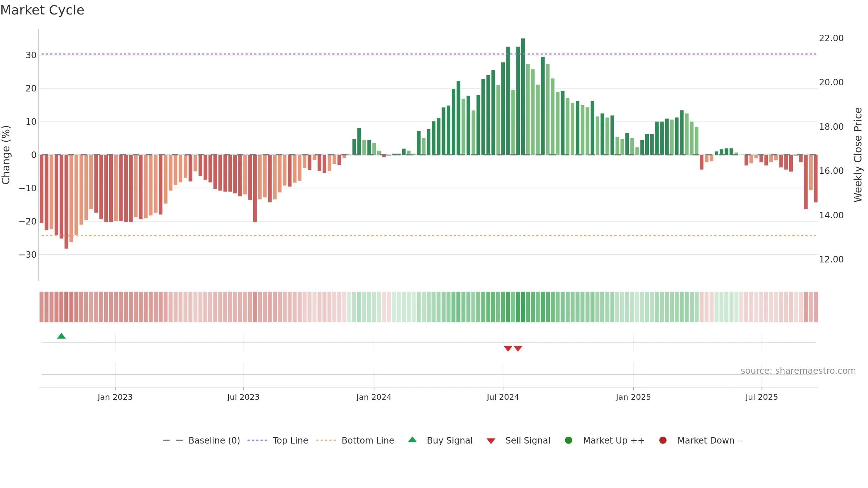Click the Jul 2024 x-axis label
Viewport: 868px width, 488px height.
click(x=503, y=397)
